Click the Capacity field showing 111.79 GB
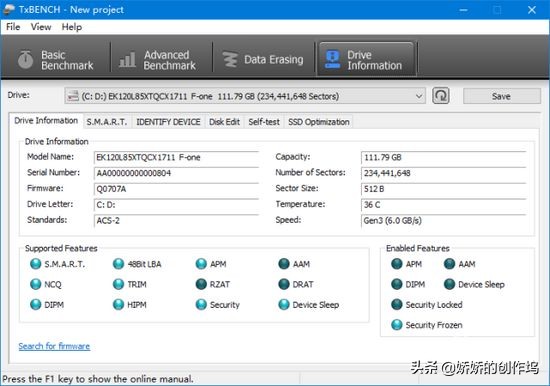 444,157
